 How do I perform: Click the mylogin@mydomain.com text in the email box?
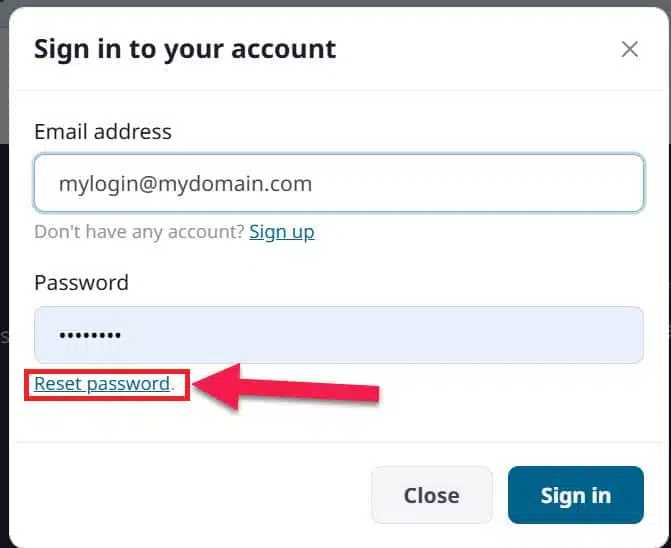[x=185, y=184]
